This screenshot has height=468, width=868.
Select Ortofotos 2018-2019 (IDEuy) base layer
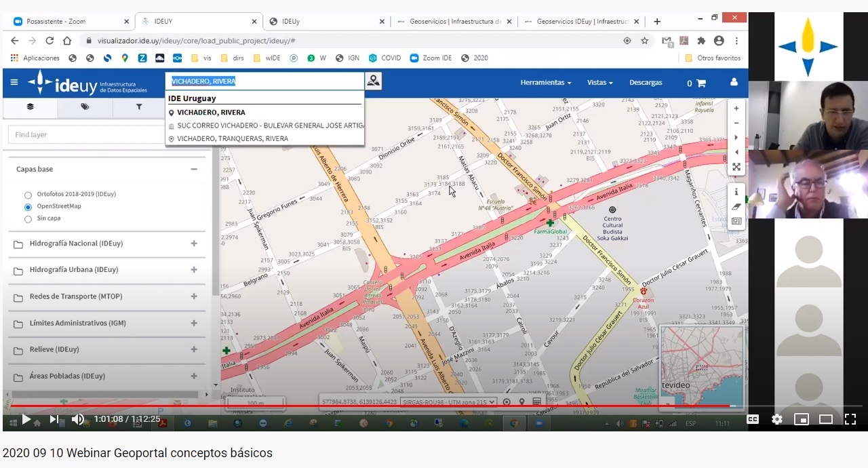(28, 195)
